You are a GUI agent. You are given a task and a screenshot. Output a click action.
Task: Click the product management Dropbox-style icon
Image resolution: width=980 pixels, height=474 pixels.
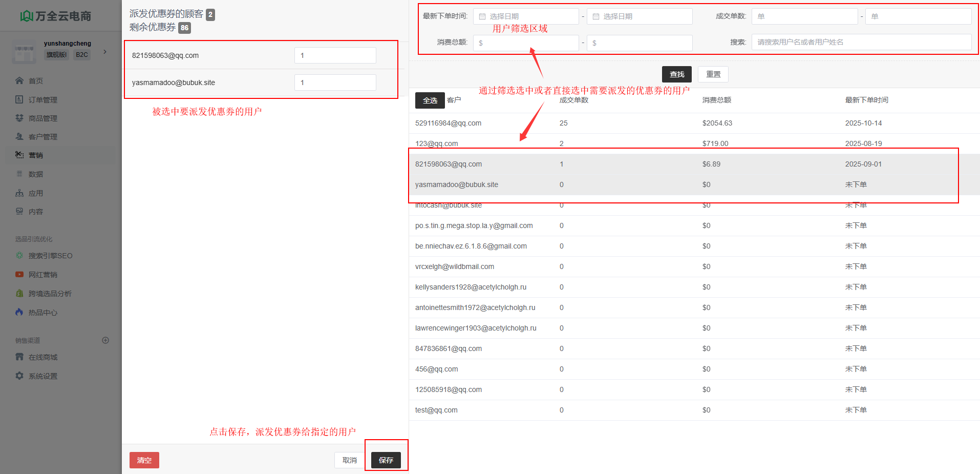pyautogui.click(x=19, y=118)
